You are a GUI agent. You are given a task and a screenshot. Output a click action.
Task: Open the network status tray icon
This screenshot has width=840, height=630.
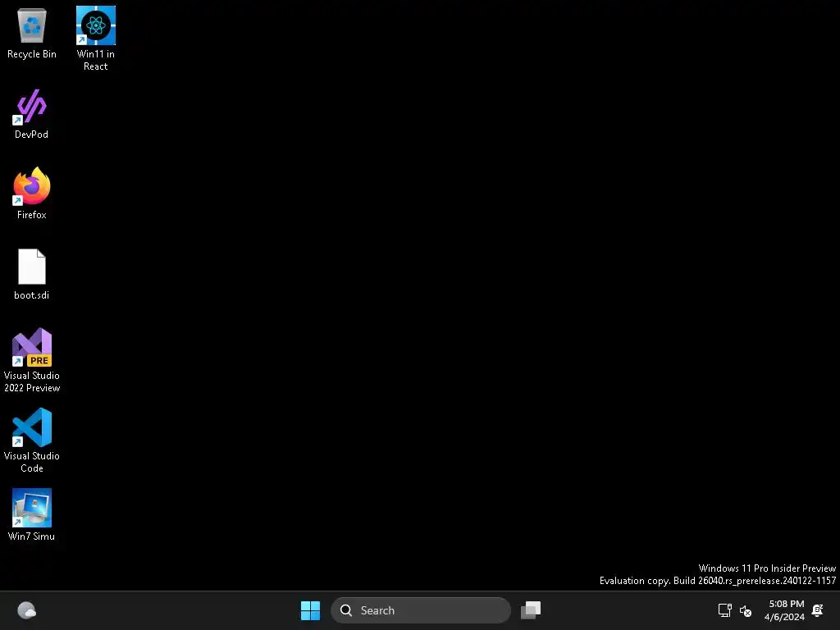tap(725, 610)
